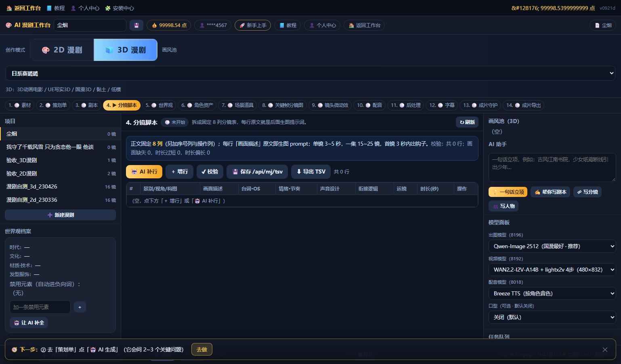Export the table via 导出 TSV
The width and height of the screenshot is (621, 364).
click(311, 172)
